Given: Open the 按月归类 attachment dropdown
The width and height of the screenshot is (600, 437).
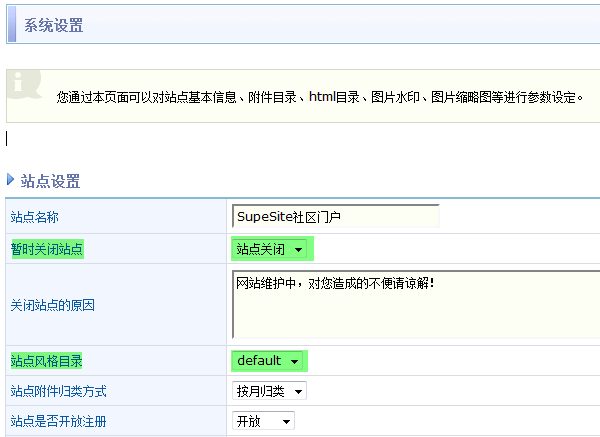Looking at the screenshot, I should pyautogui.click(x=269, y=391).
